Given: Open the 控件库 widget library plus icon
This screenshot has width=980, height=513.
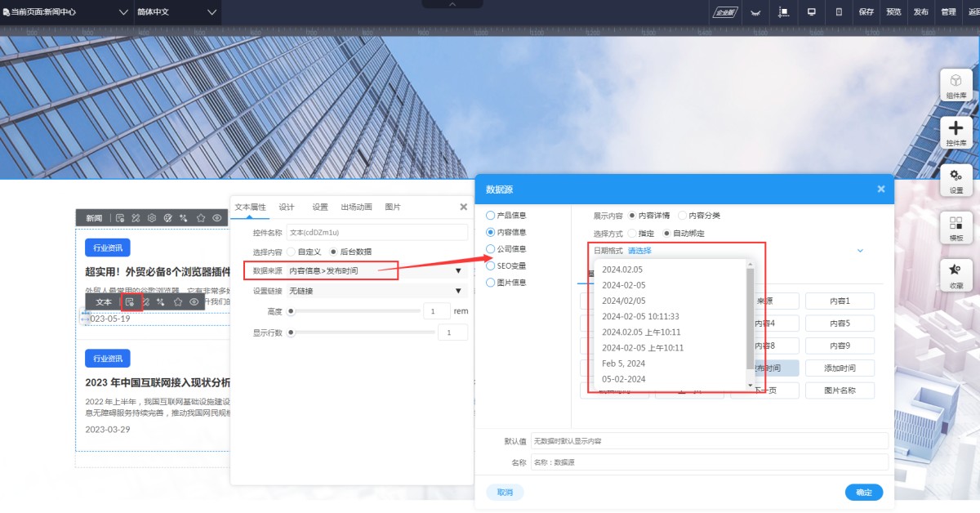Looking at the screenshot, I should click(x=955, y=133).
